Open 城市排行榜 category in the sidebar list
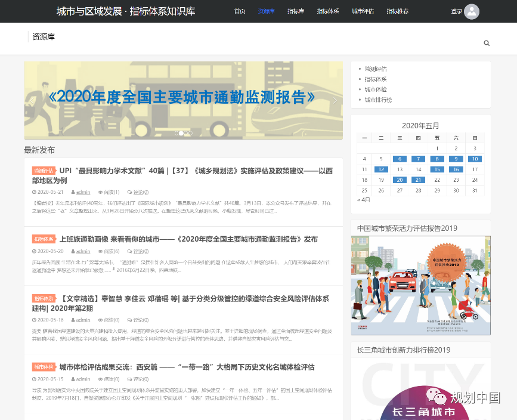517x420 pixels. point(378,100)
